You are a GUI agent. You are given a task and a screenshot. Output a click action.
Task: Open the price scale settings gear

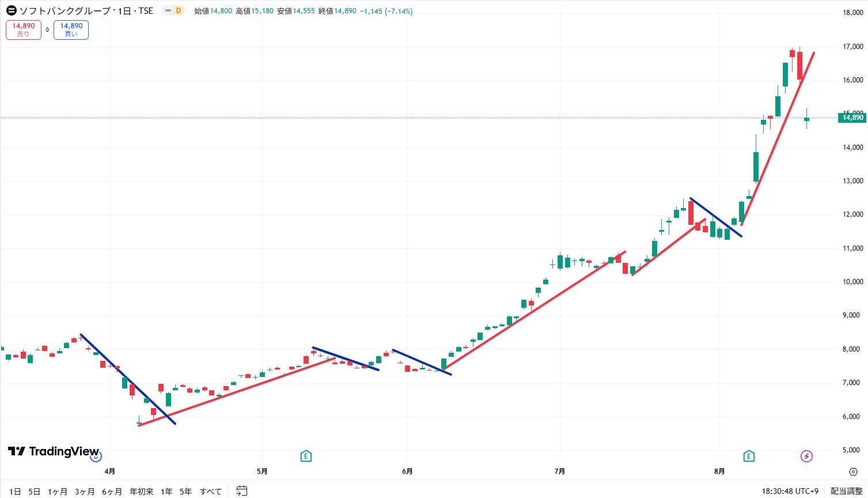(x=853, y=471)
